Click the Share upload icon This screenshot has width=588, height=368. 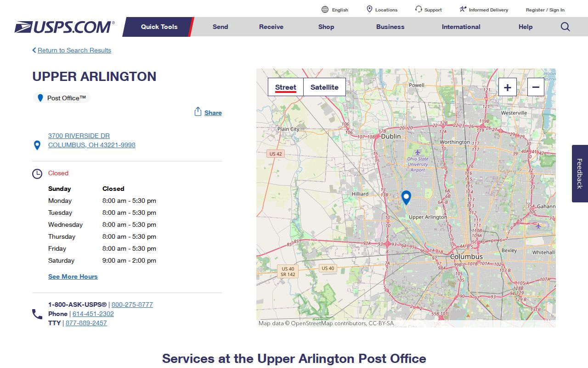[198, 112]
